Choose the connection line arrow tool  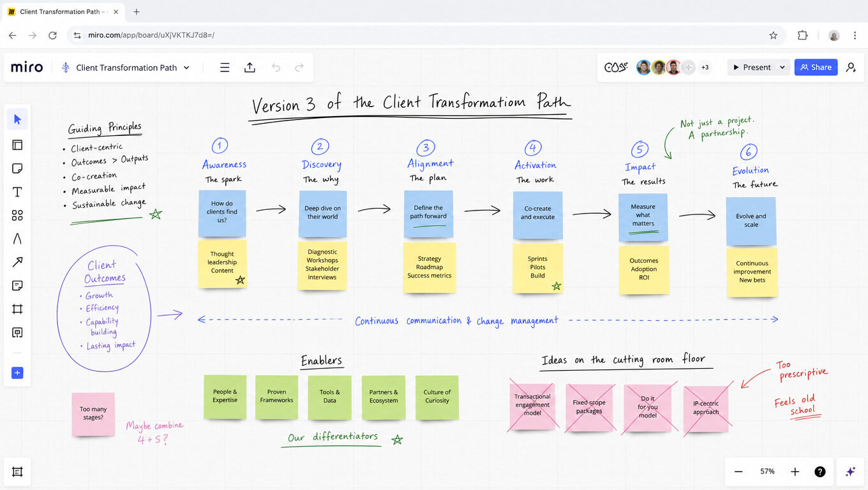point(17,262)
